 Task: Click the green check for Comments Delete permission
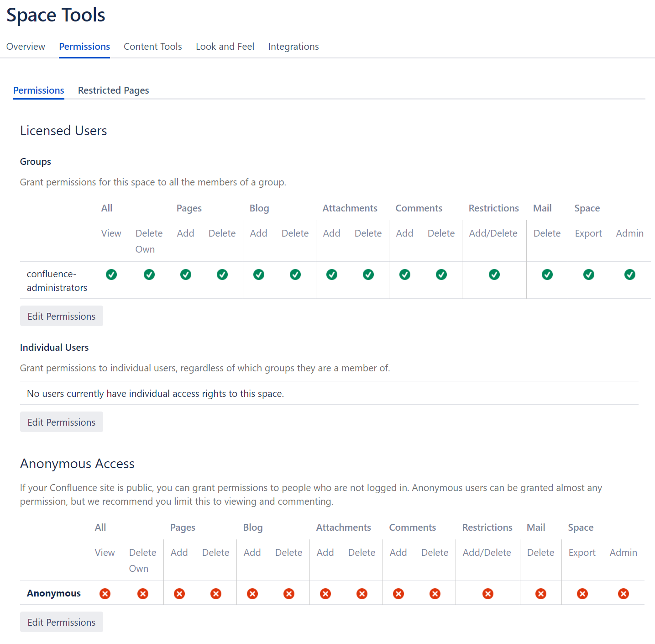coord(441,274)
